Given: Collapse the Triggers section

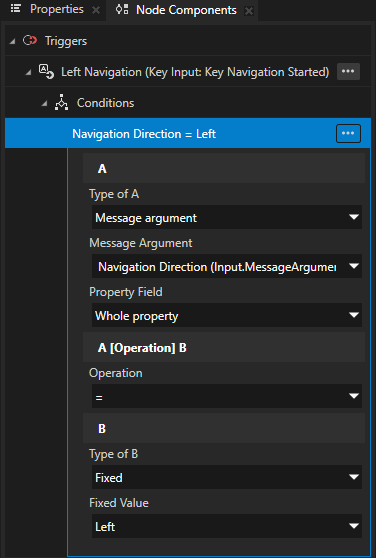Looking at the screenshot, I should 12,41.
